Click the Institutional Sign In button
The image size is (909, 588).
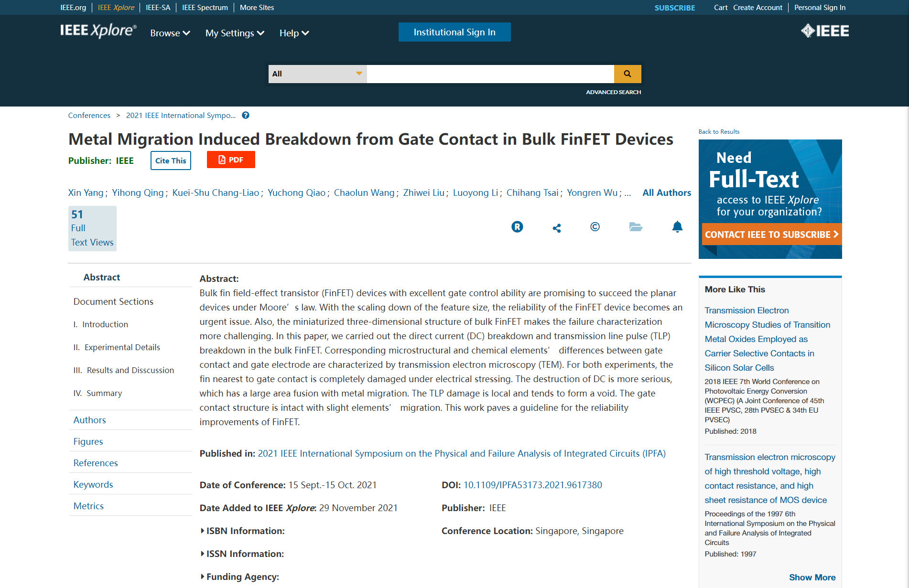tap(454, 32)
